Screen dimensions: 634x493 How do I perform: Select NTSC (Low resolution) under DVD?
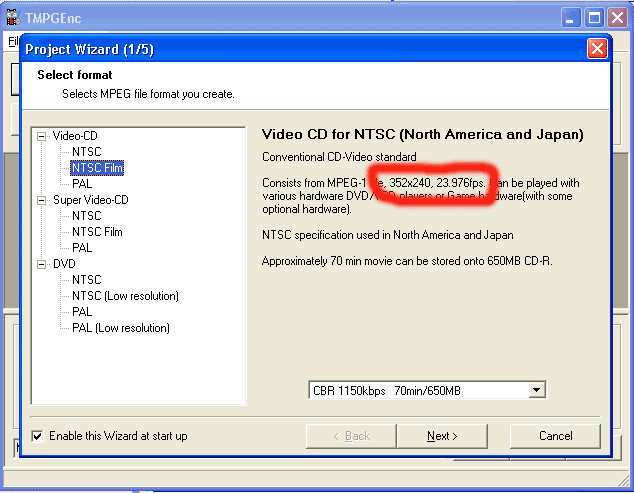(125, 296)
